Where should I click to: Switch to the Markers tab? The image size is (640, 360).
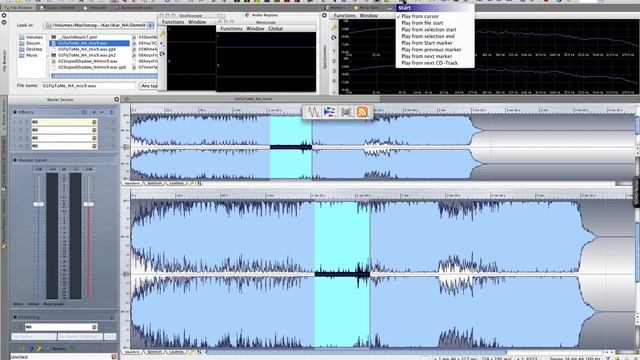click(336, 8)
